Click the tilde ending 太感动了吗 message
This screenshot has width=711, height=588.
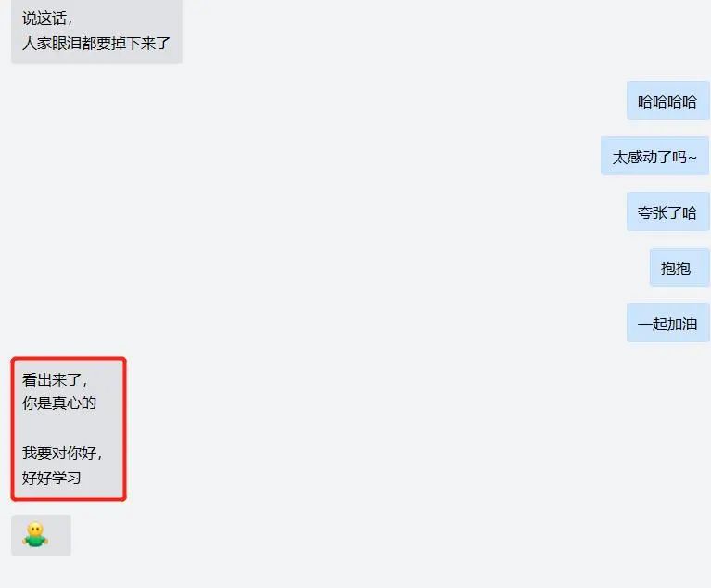pyautogui.click(x=692, y=157)
